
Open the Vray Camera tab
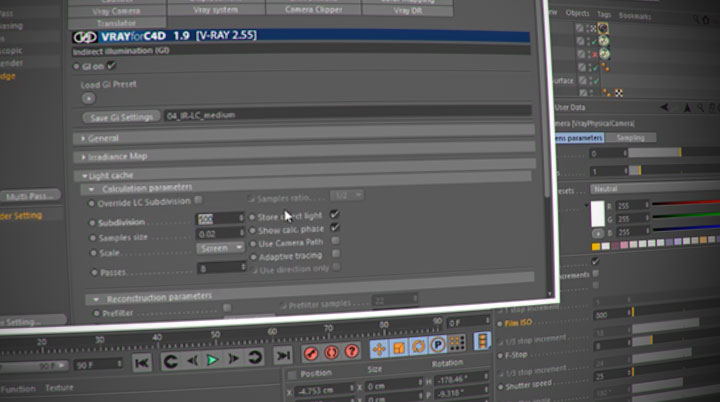tap(116, 11)
